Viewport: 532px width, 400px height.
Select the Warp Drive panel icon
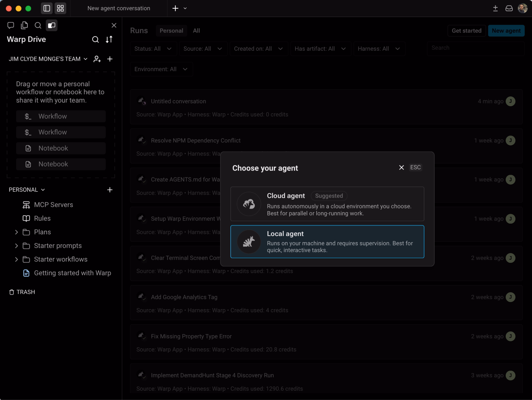coord(52,25)
